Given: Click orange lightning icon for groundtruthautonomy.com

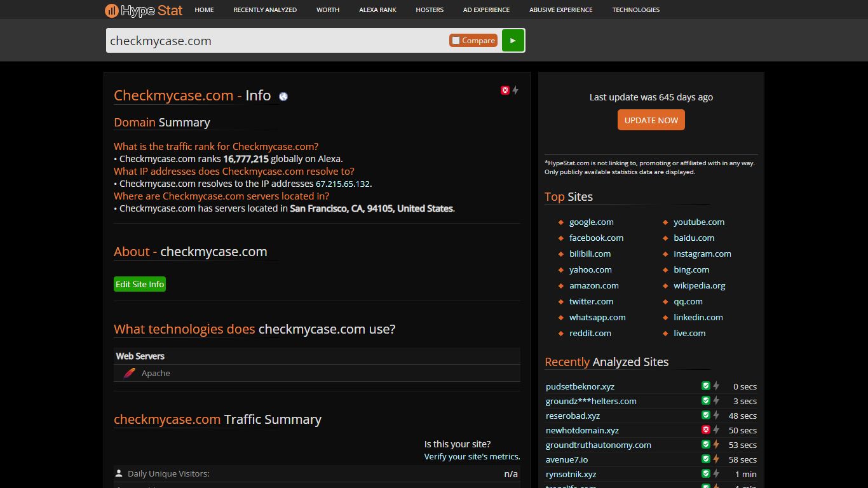Looking at the screenshot, I should click(716, 444).
